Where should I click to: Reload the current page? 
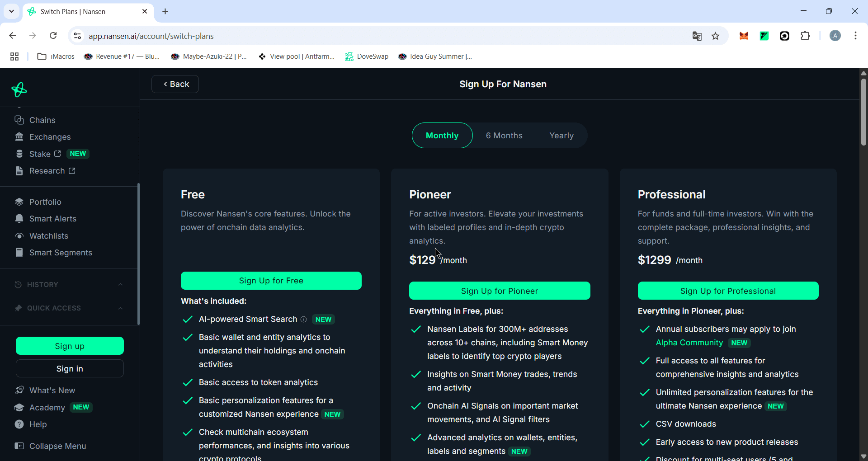(x=53, y=36)
